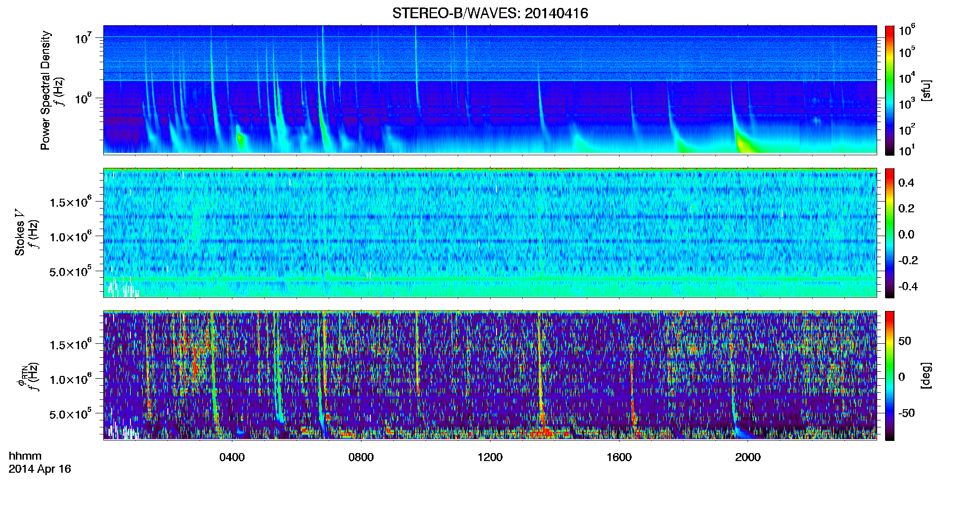Screen dimensions: 980x505
Task: Select the 1600 time tick label
Action: [619, 457]
